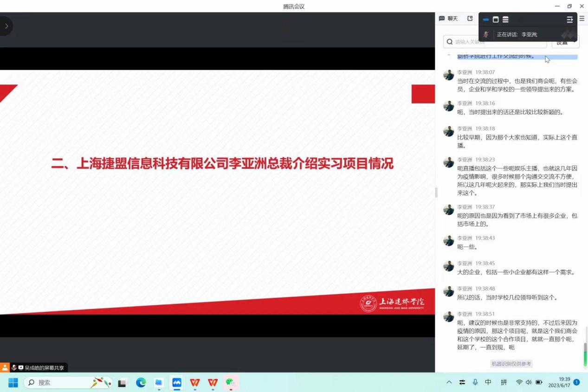Open Task View from the taskbar
The width and height of the screenshot is (588, 392).
(122, 383)
